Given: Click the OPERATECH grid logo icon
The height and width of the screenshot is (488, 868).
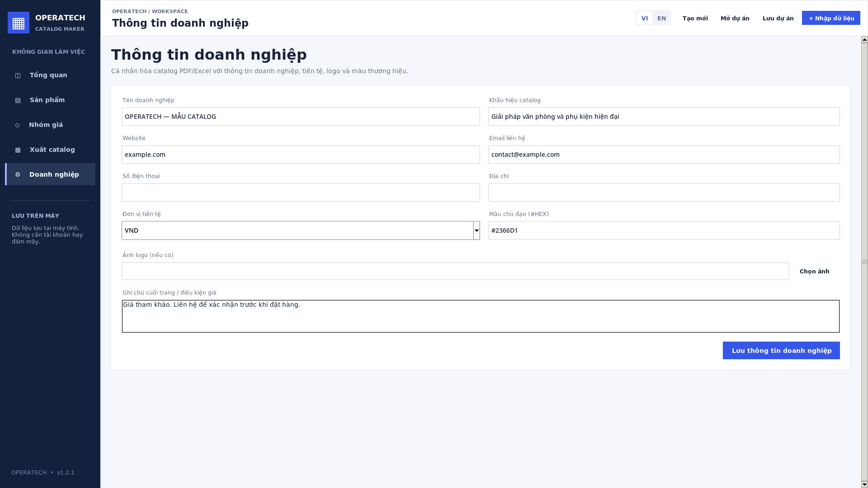Looking at the screenshot, I should (19, 23).
